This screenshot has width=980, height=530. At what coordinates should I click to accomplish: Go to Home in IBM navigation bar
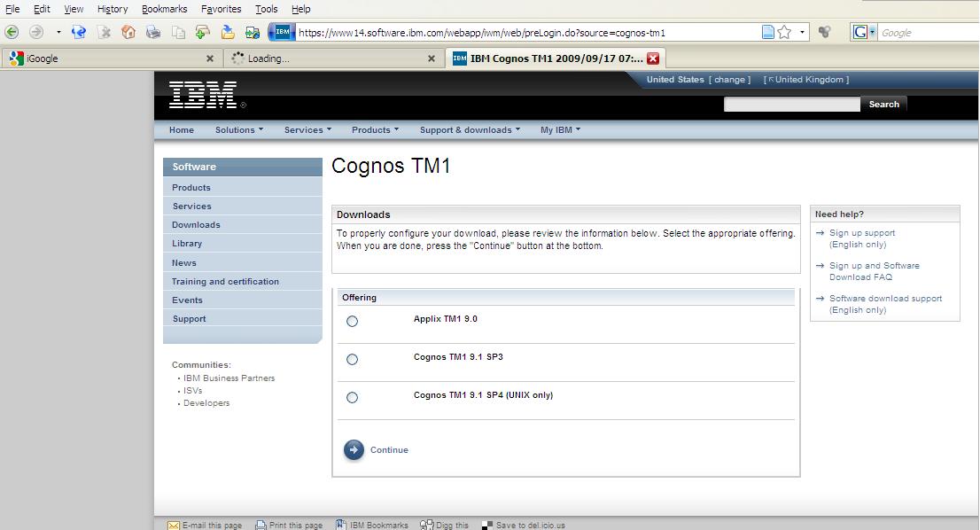coord(182,130)
